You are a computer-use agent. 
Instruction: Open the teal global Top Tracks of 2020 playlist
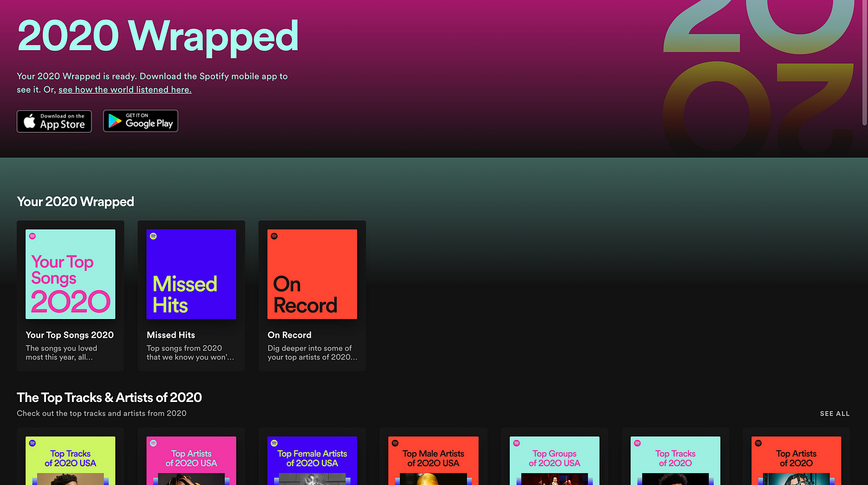(675, 457)
